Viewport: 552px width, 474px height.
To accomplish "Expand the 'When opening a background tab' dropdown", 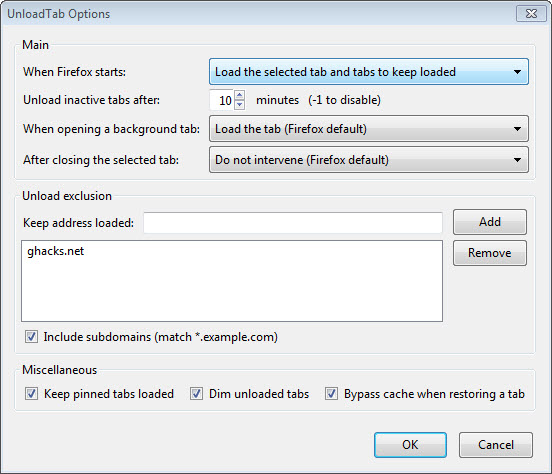I will pyautogui.click(x=369, y=129).
